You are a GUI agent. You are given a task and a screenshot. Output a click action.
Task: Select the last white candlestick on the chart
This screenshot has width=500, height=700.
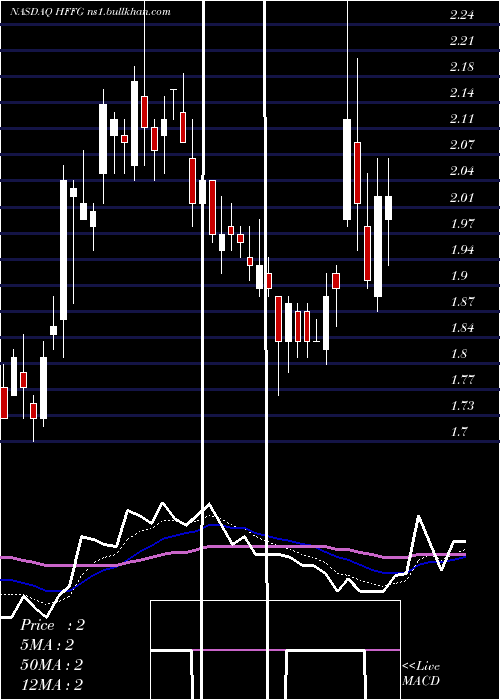coord(388,208)
